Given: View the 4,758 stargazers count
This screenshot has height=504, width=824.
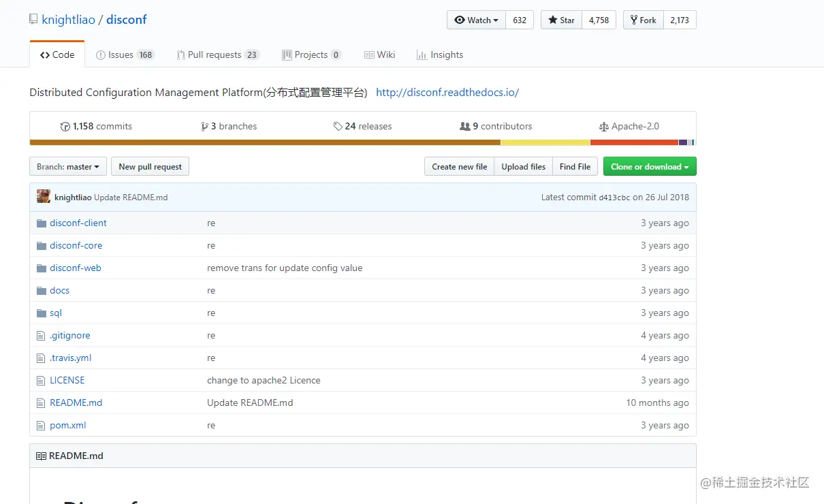Looking at the screenshot, I should tap(599, 20).
